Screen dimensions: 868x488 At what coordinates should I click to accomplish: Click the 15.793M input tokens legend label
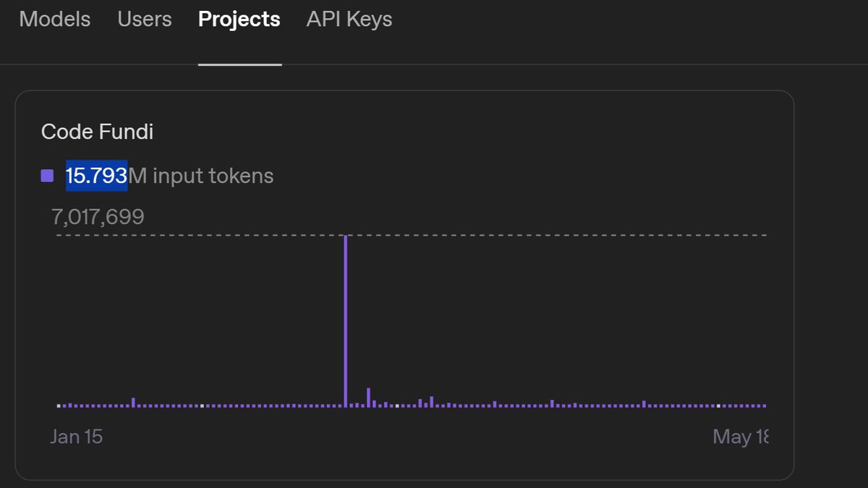pos(169,175)
